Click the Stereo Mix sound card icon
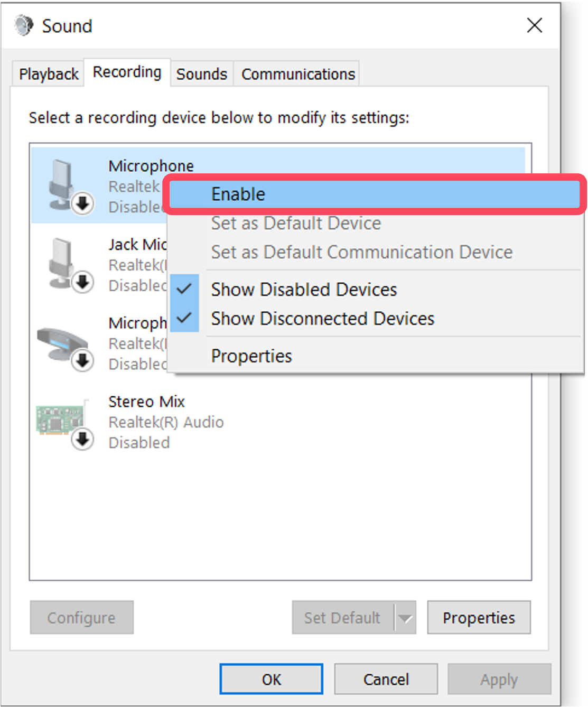 pyautogui.click(x=64, y=424)
